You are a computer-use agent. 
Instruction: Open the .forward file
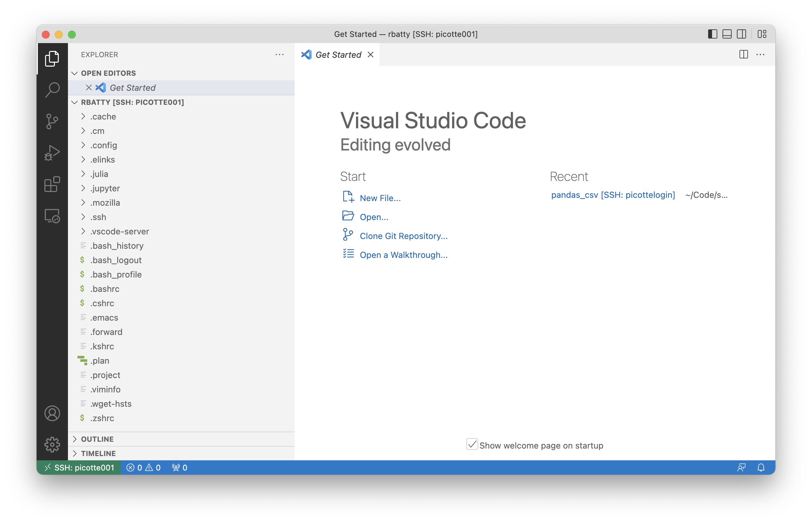pyautogui.click(x=181, y=332)
